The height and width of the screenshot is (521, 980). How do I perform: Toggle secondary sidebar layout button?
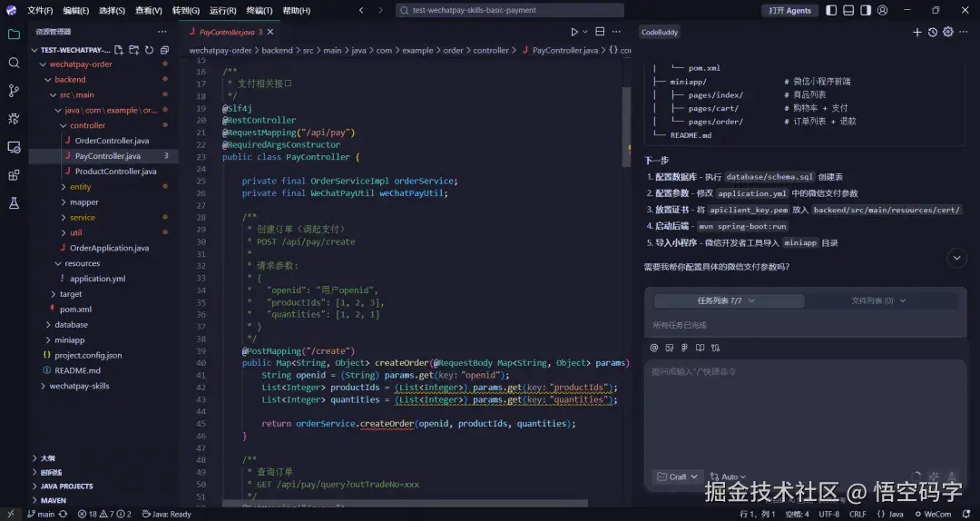pyautogui.click(x=865, y=10)
